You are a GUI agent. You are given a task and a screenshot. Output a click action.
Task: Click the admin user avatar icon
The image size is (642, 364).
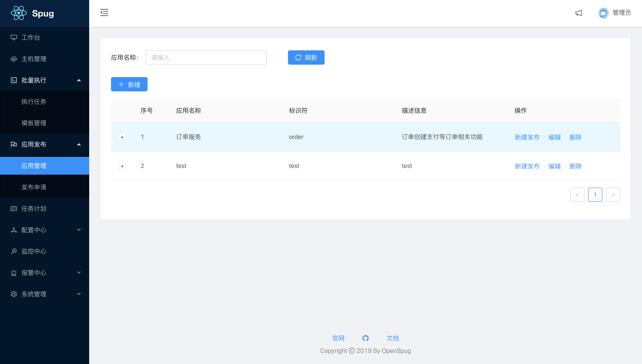pyautogui.click(x=603, y=13)
